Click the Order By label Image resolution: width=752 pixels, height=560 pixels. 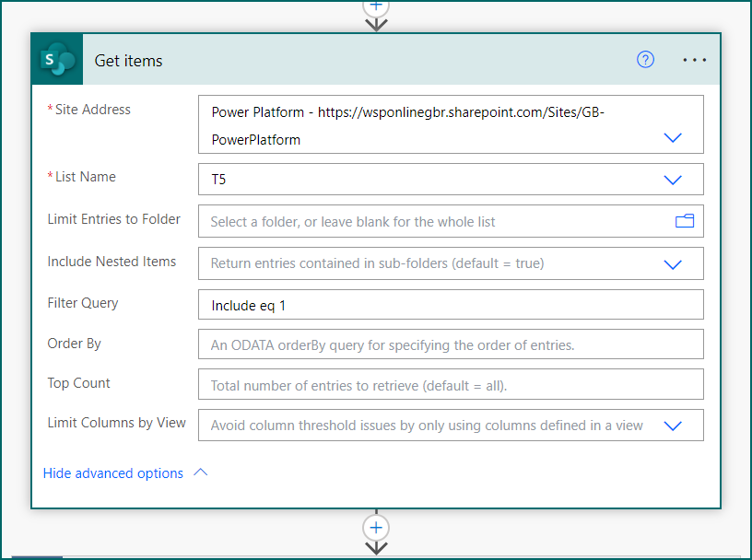click(x=75, y=344)
